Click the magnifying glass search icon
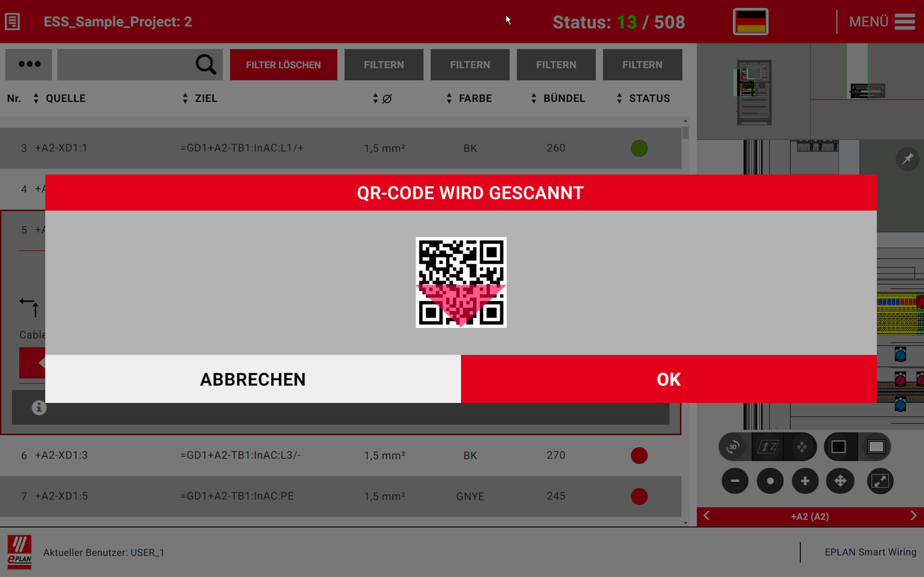Image resolution: width=924 pixels, height=577 pixels. click(x=206, y=64)
